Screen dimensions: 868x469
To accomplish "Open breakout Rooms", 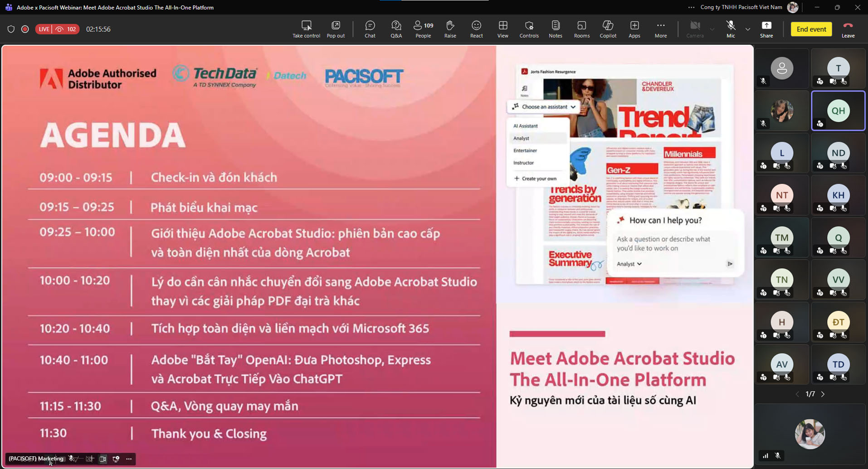I will coord(581,29).
